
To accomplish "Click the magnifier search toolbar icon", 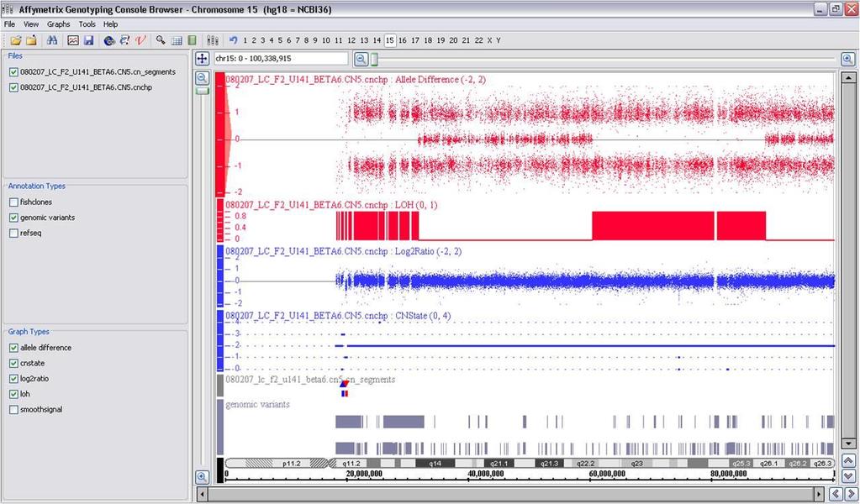I will tap(161, 40).
